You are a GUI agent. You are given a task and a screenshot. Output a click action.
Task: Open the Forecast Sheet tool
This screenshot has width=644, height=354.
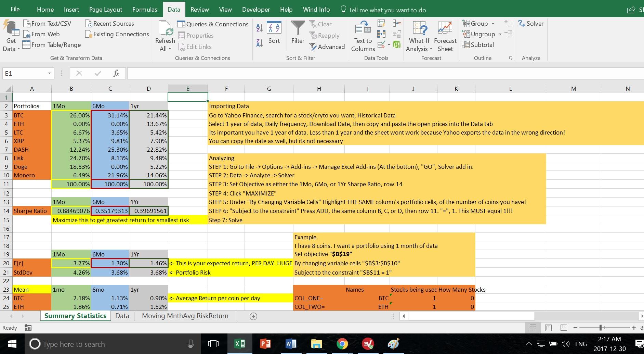(445, 28)
